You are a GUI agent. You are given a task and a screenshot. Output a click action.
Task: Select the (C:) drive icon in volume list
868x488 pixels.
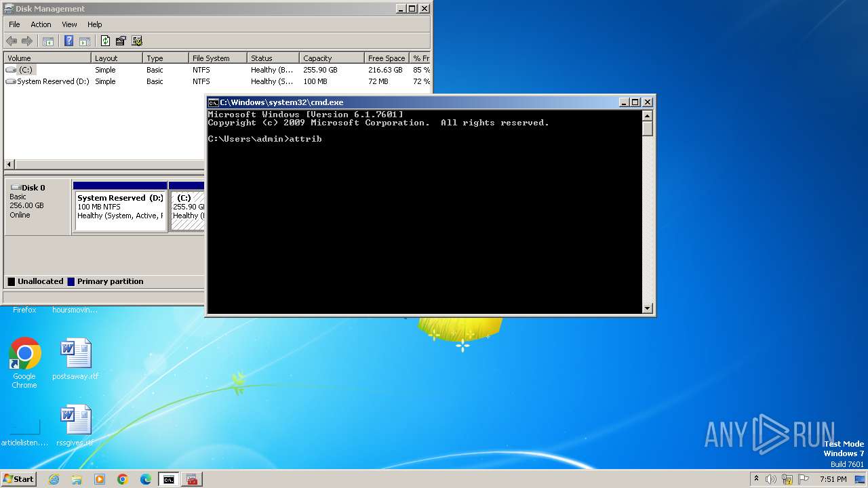pos(12,70)
